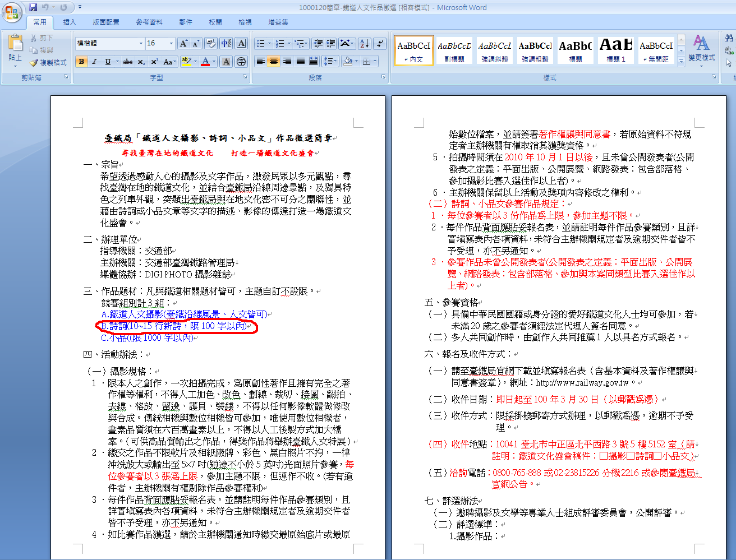Image resolution: width=736 pixels, height=560 pixels.
Task: Expand the styles gallery More arrow
Action: coord(682,61)
